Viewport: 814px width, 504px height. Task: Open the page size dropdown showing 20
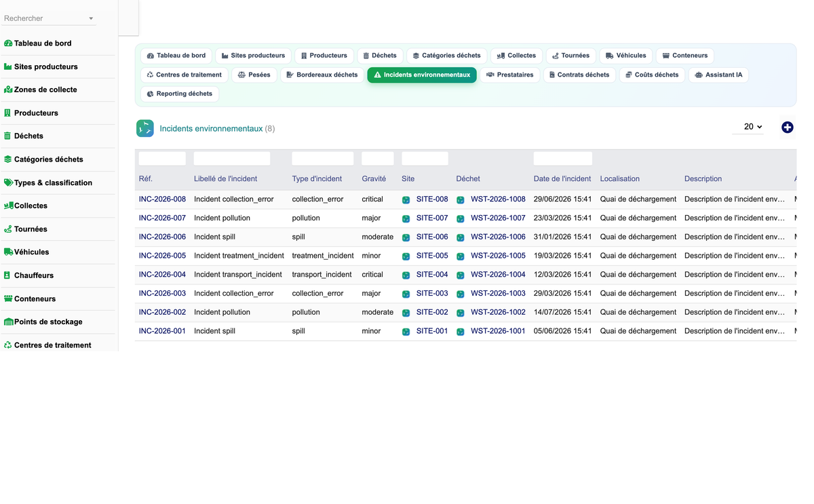click(748, 127)
